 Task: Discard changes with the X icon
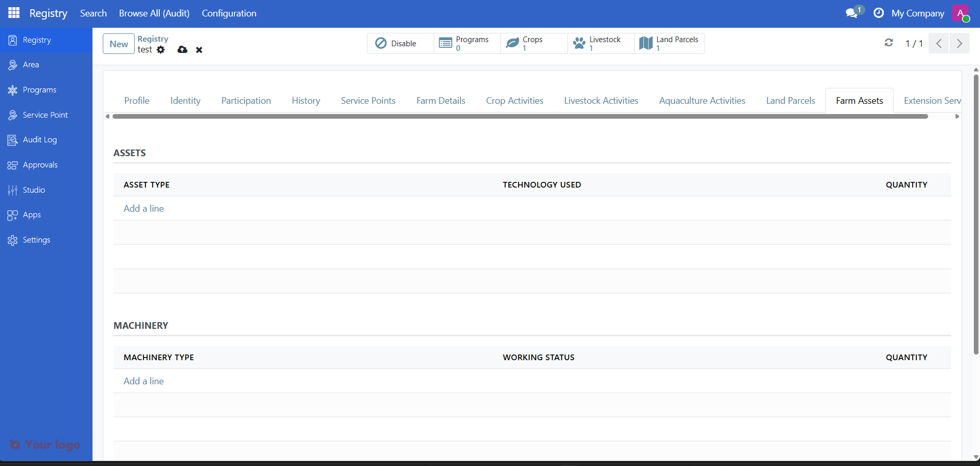point(199,50)
